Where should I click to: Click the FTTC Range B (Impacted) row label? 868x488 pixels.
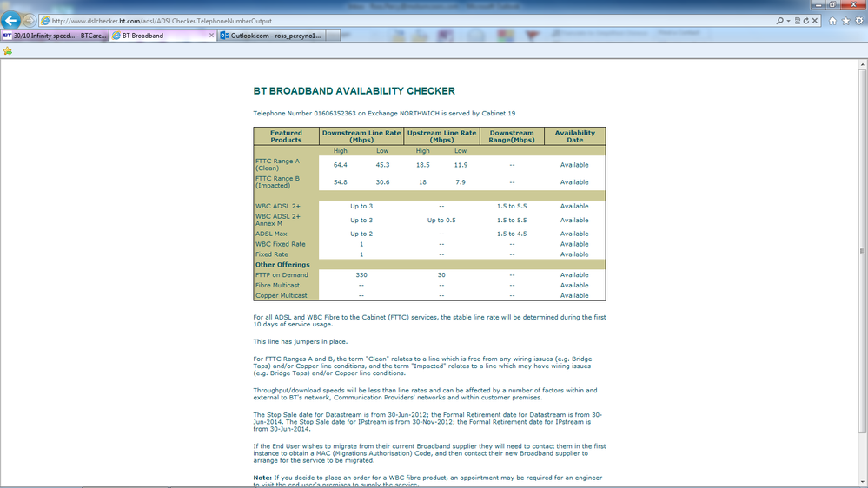277,182
